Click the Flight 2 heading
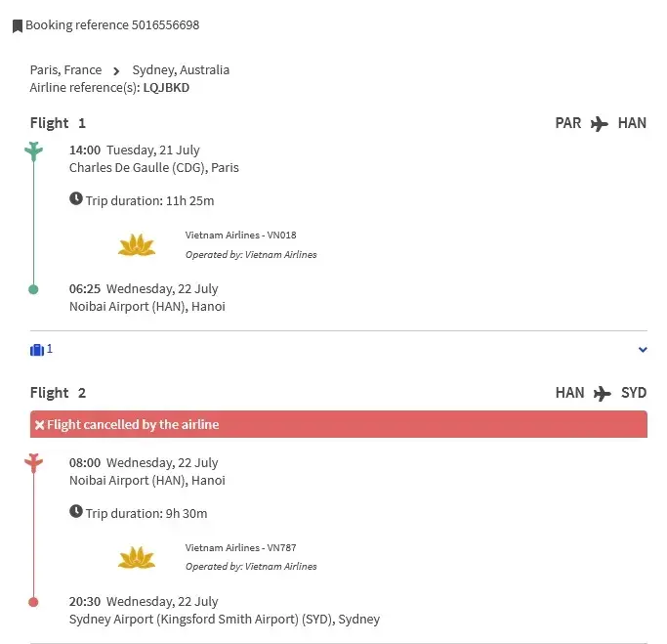The width and height of the screenshot is (667, 644). 58,393
